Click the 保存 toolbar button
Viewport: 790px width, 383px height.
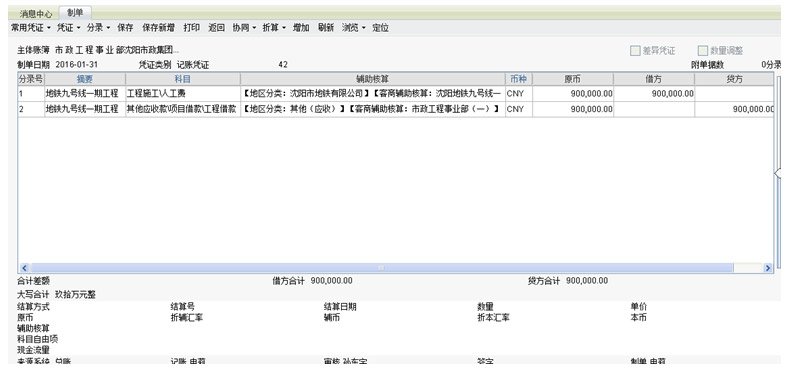pos(125,28)
